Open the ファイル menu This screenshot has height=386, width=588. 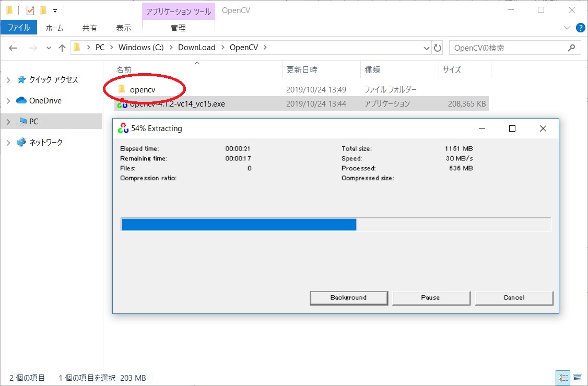[19, 28]
